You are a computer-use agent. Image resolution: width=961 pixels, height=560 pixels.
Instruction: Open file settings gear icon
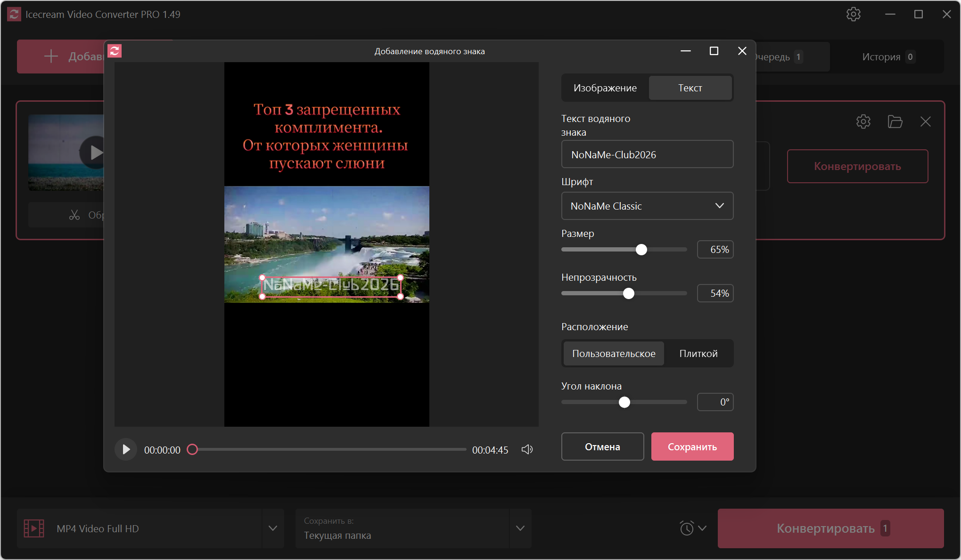(863, 122)
